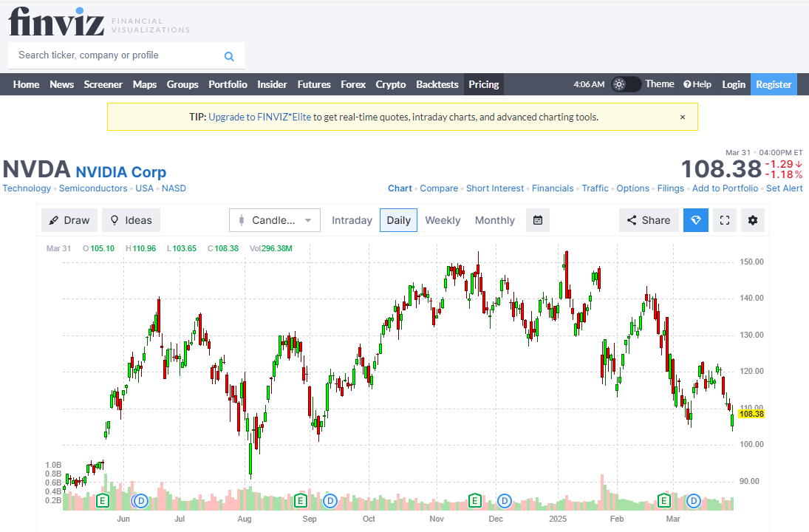This screenshot has width=809, height=532.
Task: Switch to Intraday timeframe
Action: pyautogui.click(x=352, y=220)
